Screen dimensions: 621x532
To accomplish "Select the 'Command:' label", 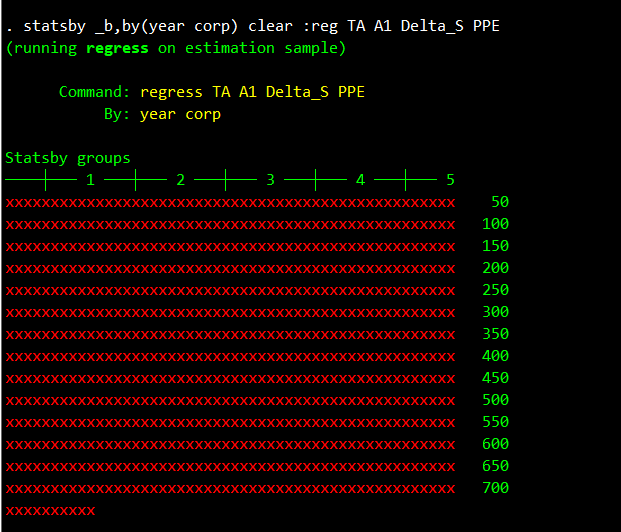I will click(x=94, y=92).
